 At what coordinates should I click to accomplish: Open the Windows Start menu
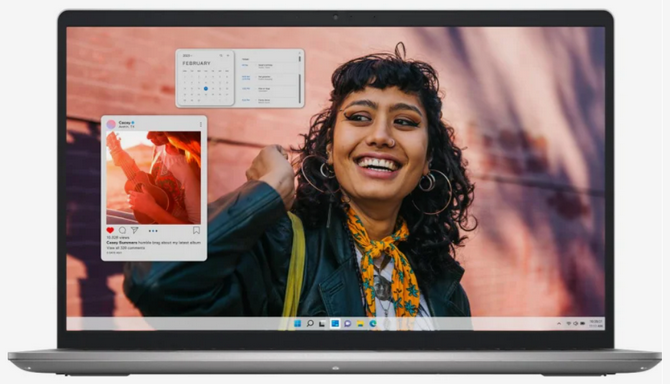pyautogui.click(x=297, y=323)
